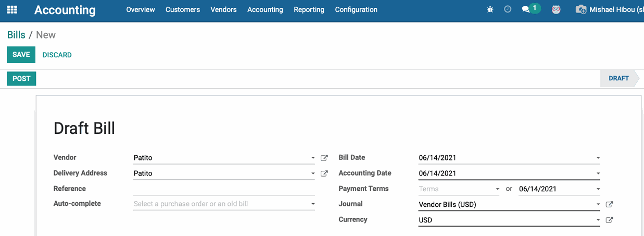Screen dimensions: 644x236
Task: Open the Configuration menu
Action: (356, 9)
